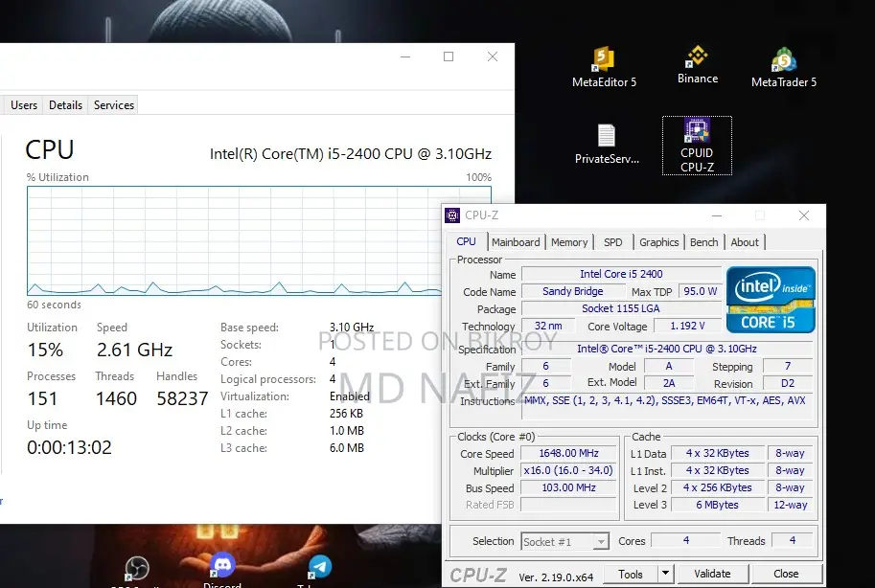Select the CPUID CPU-Z desktop shortcut
Image resolution: width=875 pixels, height=588 pixels.
coord(697,146)
